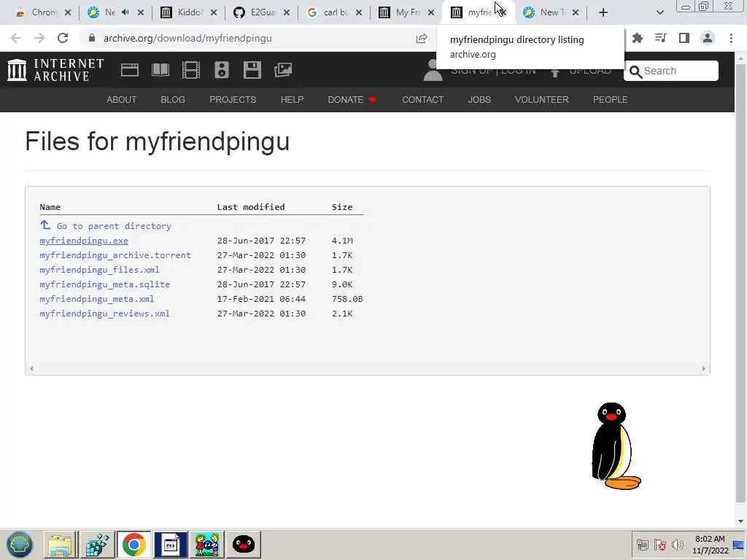Open ABOUT in Archive navigation
This screenshot has height=560, width=747.
coord(122,99)
